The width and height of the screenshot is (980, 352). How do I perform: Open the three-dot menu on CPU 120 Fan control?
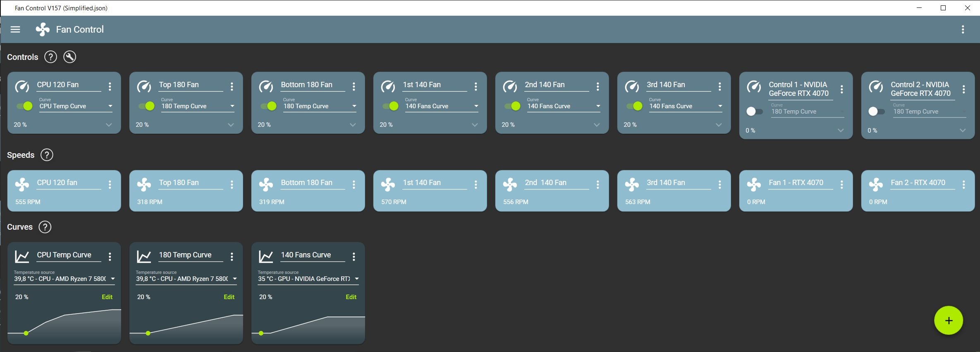tap(110, 86)
